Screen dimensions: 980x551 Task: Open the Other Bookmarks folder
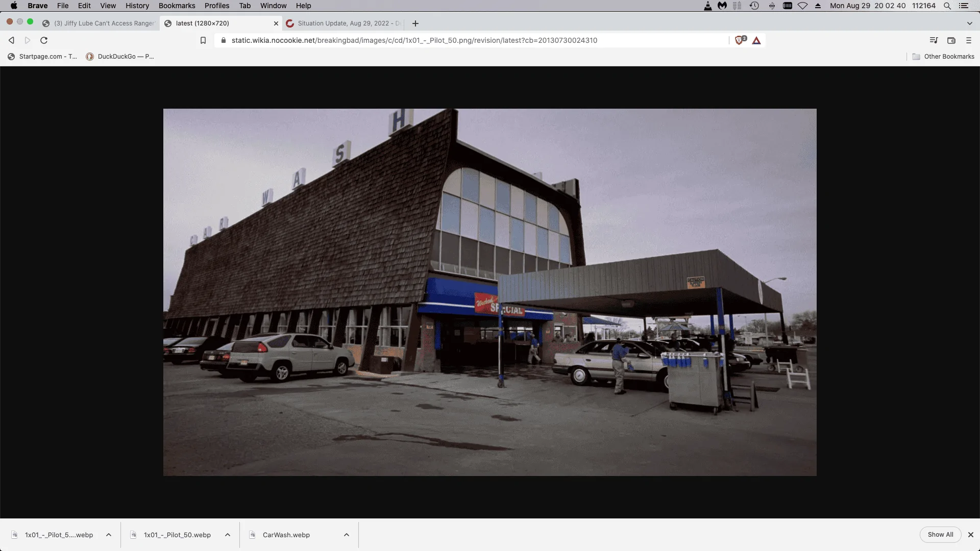pyautogui.click(x=943, y=57)
